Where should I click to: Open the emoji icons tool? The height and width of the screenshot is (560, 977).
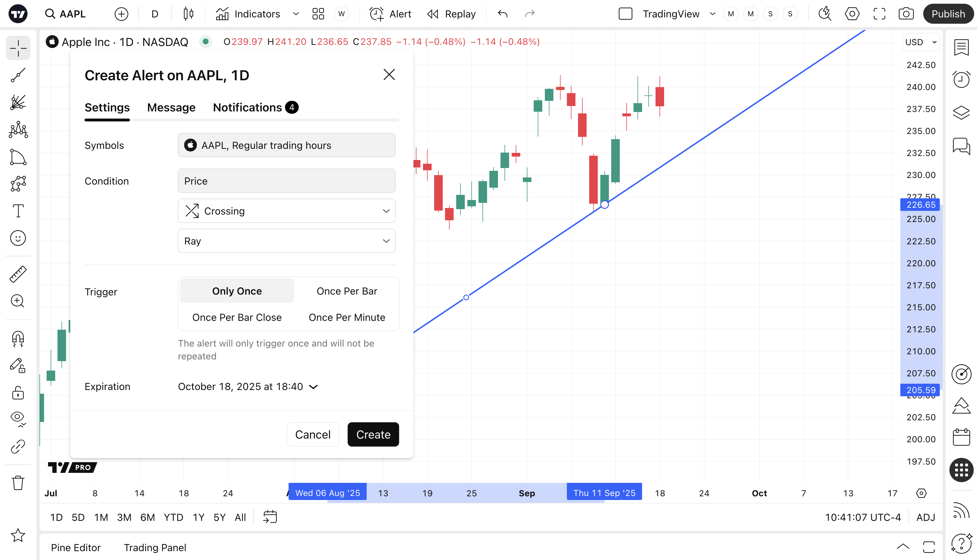pyautogui.click(x=18, y=238)
